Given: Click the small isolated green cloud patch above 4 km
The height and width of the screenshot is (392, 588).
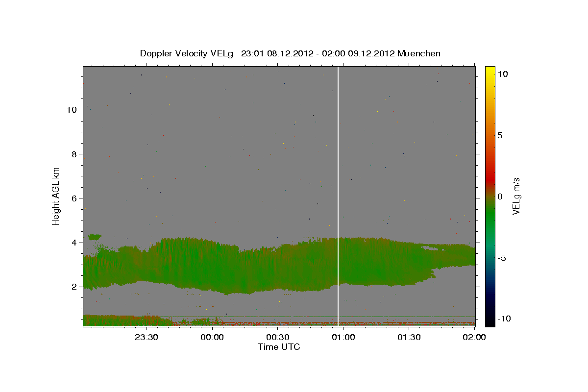Looking at the screenshot, I should point(95,237).
